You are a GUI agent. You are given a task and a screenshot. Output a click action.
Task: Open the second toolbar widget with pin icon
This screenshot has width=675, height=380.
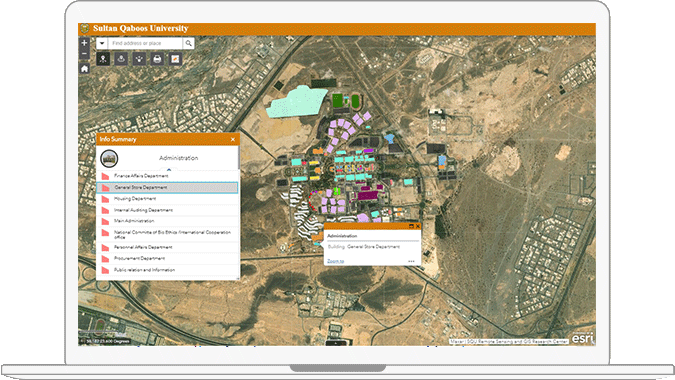coord(121,59)
